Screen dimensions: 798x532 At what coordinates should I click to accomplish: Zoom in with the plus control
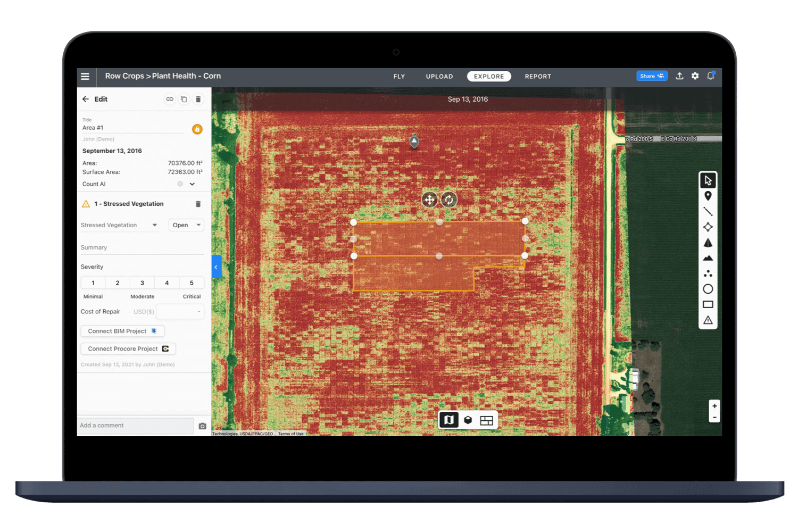click(714, 405)
